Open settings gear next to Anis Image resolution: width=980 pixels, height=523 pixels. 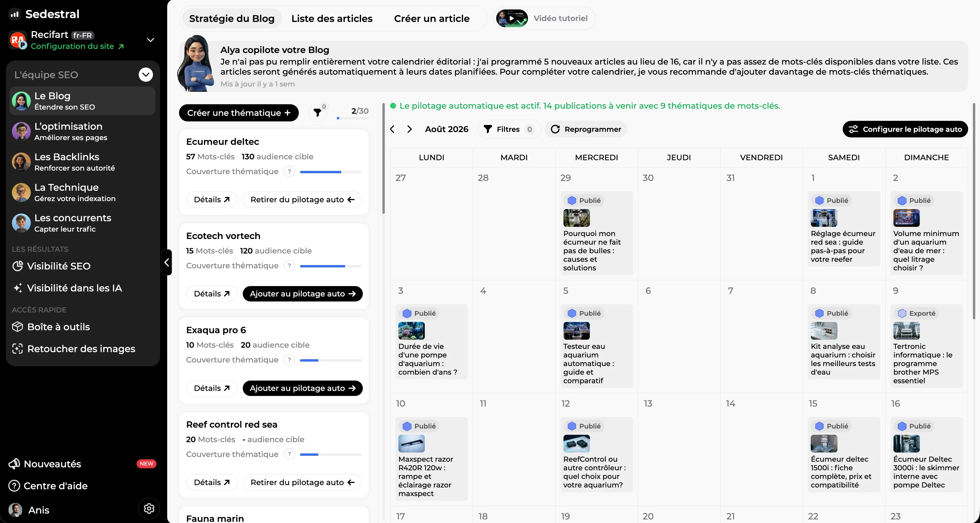149,508
